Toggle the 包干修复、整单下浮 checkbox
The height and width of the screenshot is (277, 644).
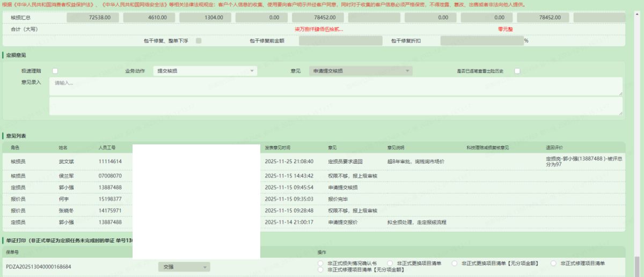(x=199, y=41)
